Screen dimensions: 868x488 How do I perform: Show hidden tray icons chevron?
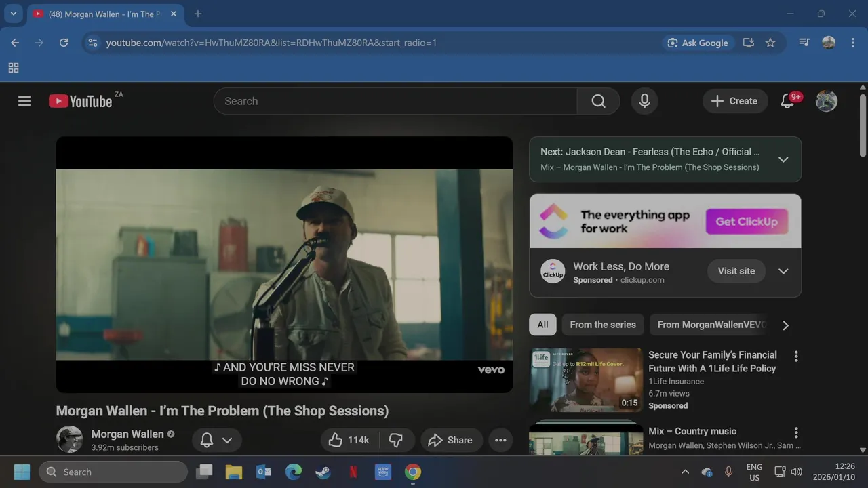pyautogui.click(x=685, y=472)
